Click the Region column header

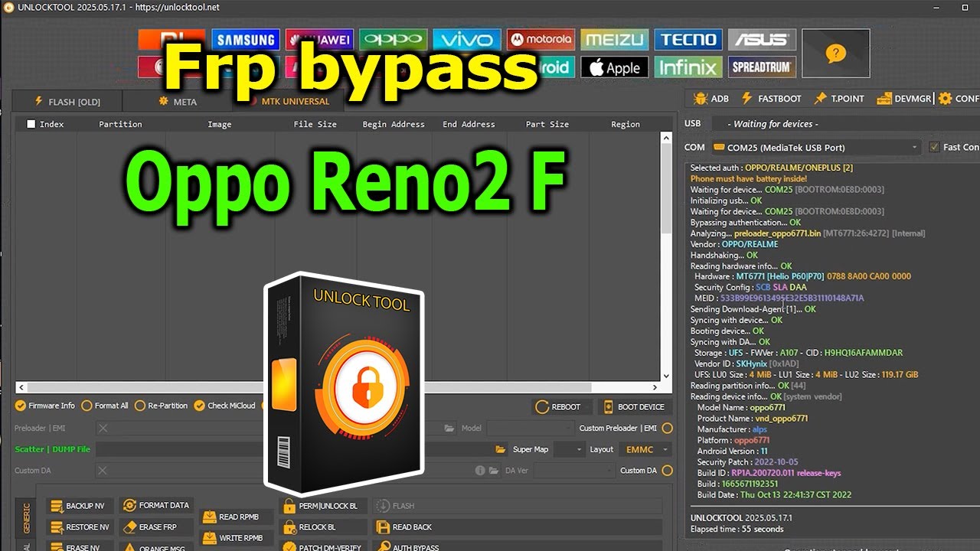click(x=625, y=124)
